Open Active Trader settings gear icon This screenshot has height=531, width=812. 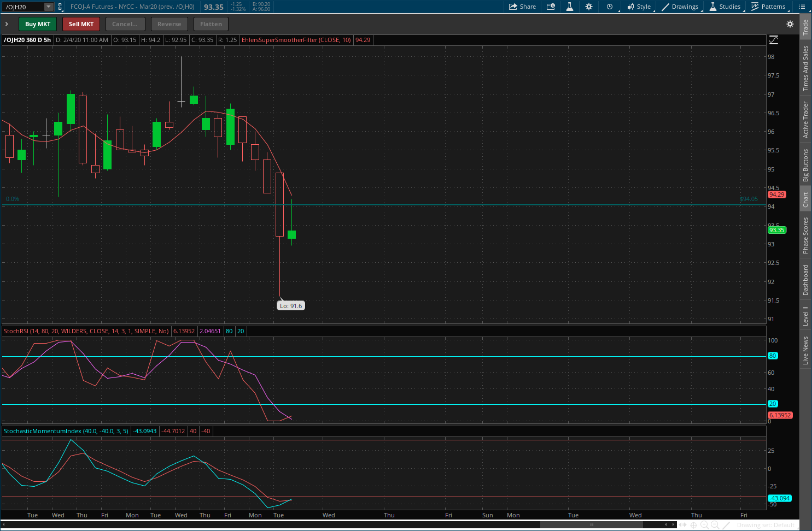pos(790,24)
